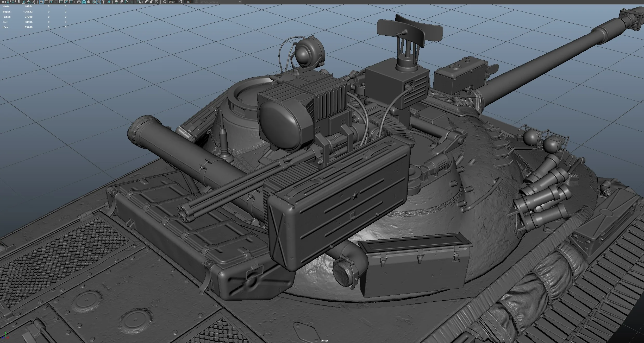Enable Wireframe on Shaded icon
644x343 pixels.
(x=94, y=2)
